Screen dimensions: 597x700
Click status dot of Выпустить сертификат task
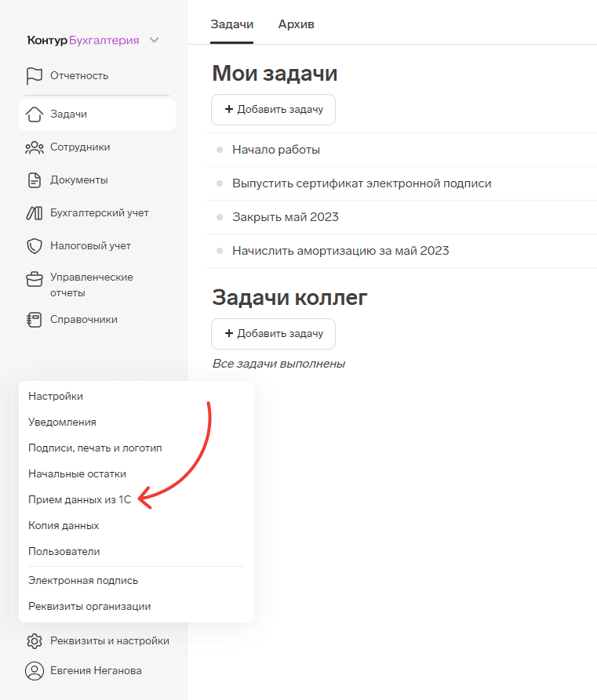[x=220, y=183]
